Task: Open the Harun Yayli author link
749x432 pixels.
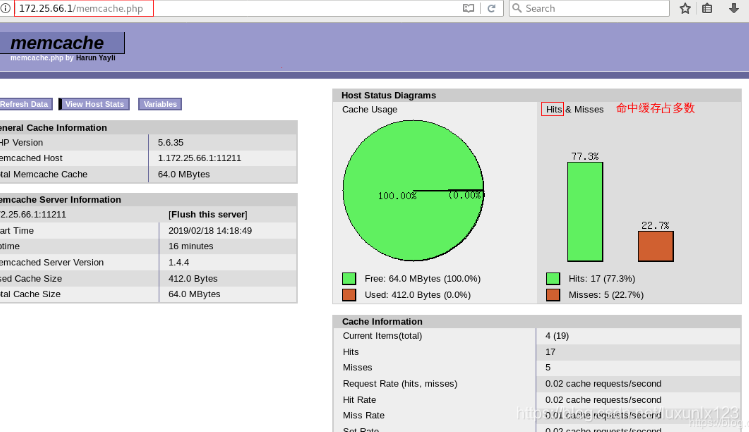Action: [96, 58]
